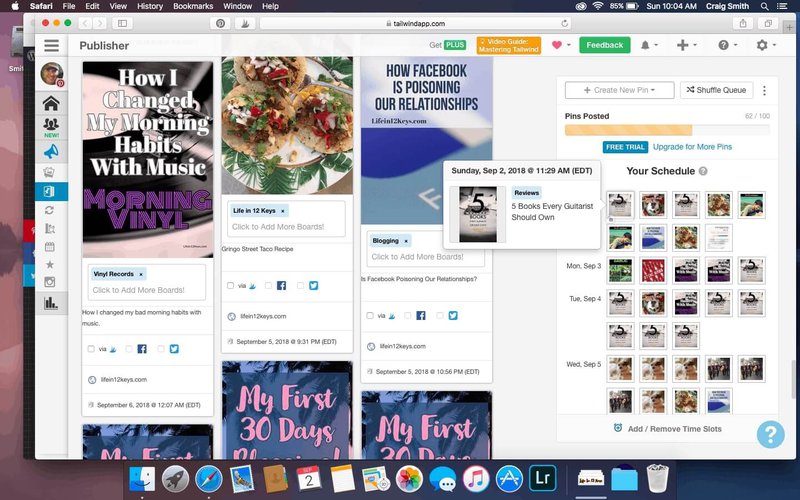Remove the Blogging board tag
This screenshot has width=800, height=500.
pyautogui.click(x=406, y=241)
